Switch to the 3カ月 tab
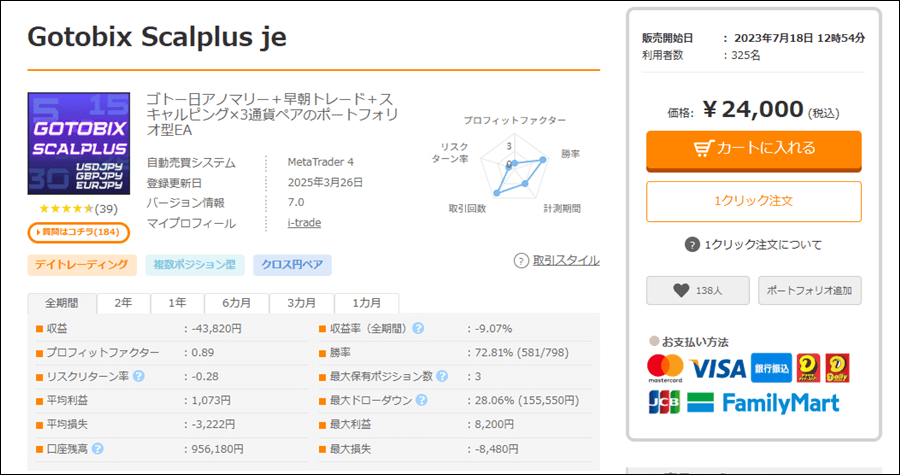The height and width of the screenshot is (475, 900). pos(302,303)
